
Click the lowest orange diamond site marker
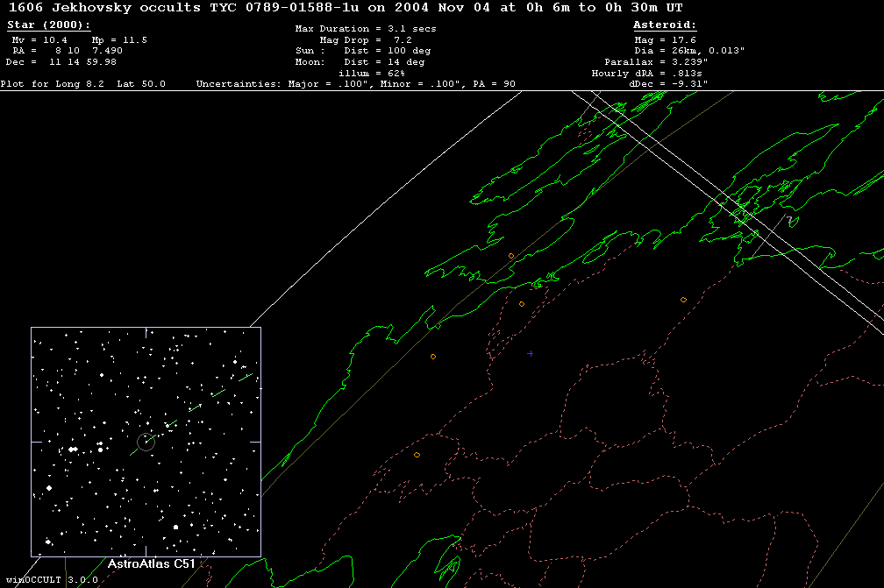point(417,455)
